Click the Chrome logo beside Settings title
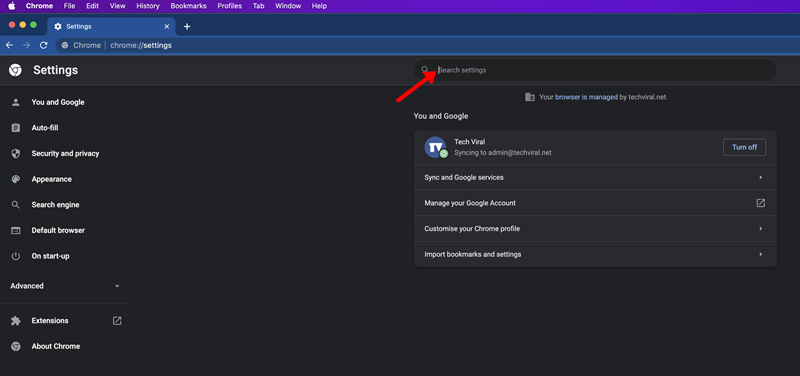This screenshot has width=800, height=376. tap(15, 70)
